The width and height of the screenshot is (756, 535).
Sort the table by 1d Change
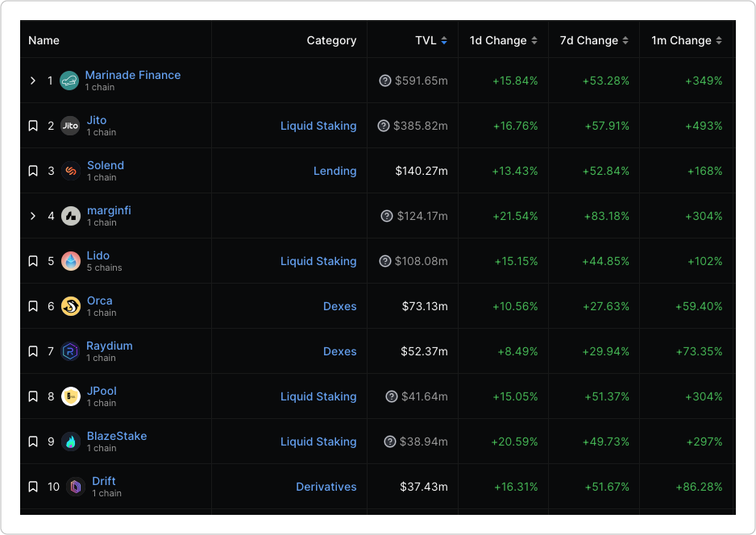point(534,40)
